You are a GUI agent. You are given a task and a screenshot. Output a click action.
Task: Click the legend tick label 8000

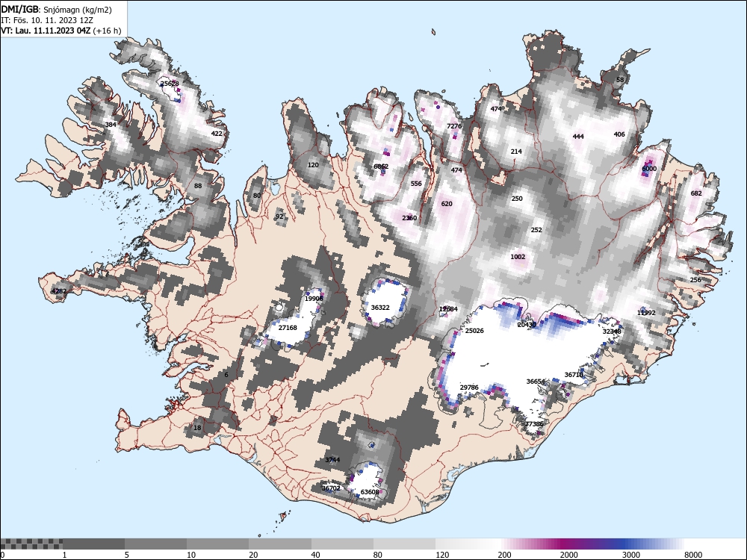point(693,555)
